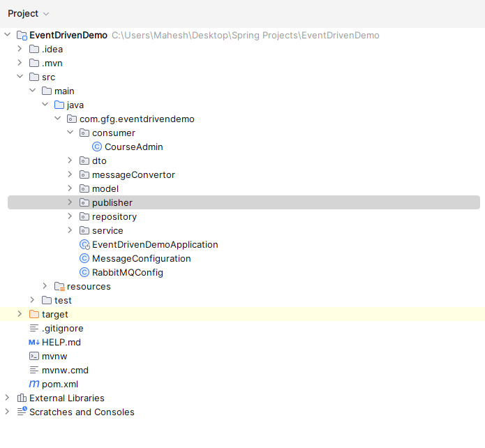Click the pom.xml Maven icon

(34, 384)
